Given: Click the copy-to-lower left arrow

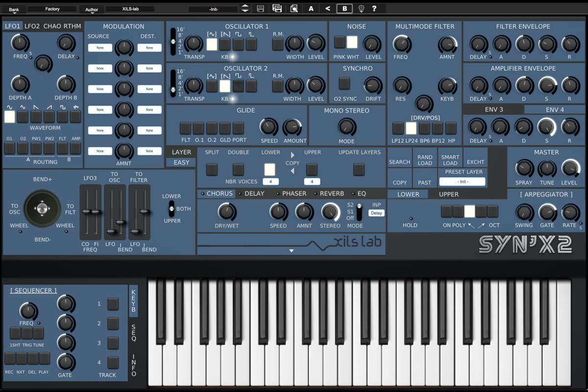Looking at the screenshot, I should 293,171.
